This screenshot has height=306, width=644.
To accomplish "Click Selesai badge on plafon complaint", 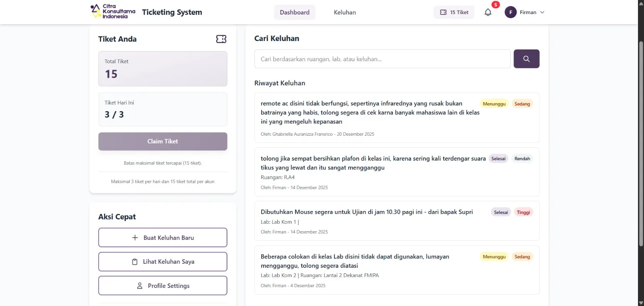I will (x=498, y=159).
